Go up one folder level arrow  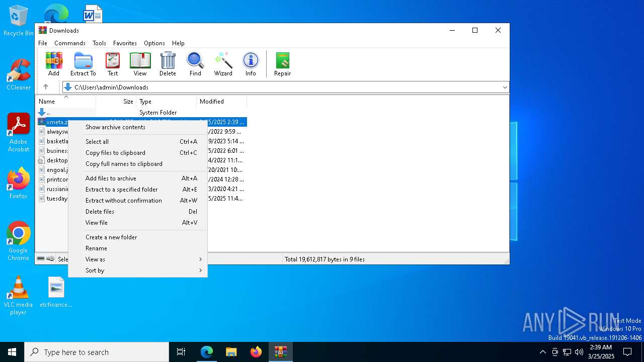(46, 87)
